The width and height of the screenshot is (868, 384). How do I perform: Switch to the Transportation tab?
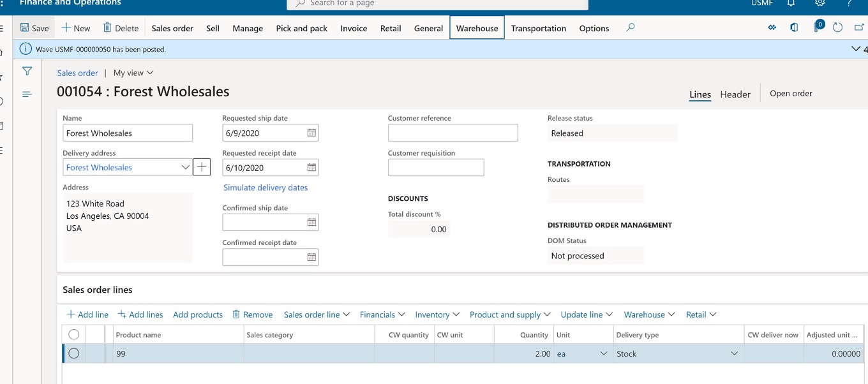(538, 28)
